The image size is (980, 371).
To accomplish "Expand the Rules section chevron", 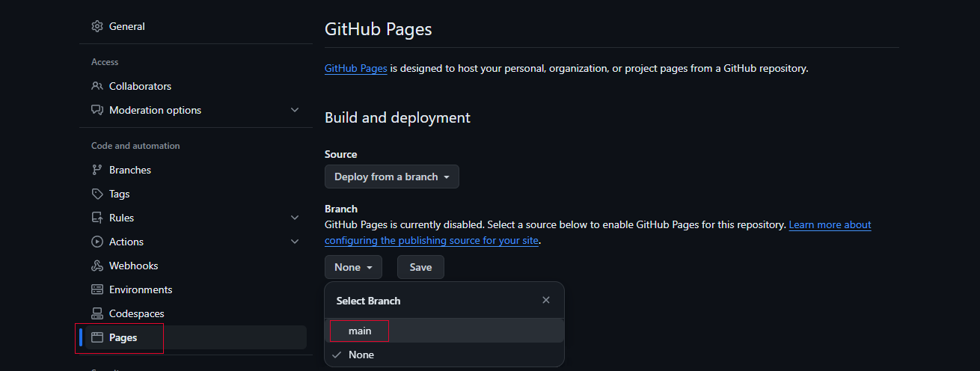I will [x=295, y=218].
